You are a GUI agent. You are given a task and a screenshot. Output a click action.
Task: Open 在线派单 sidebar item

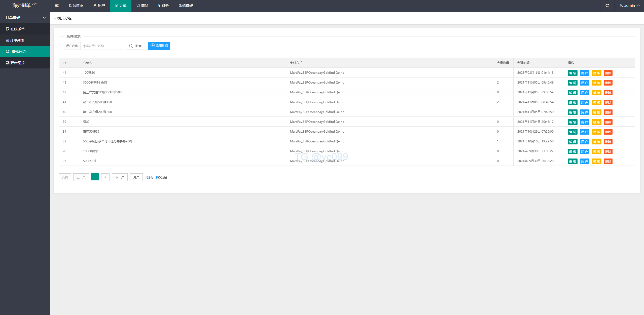(17, 29)
